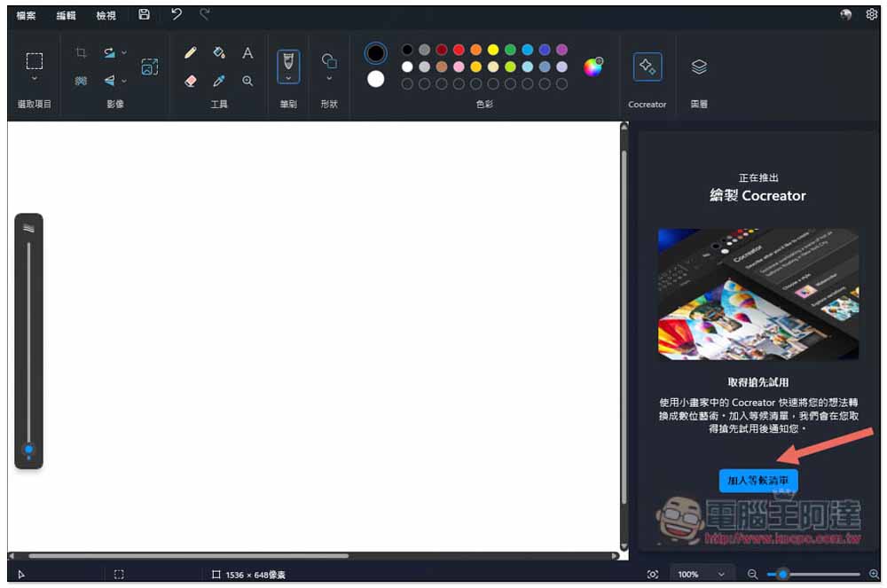Pick the purple palette swatch

pyautogui.click(x=561, y=50)
